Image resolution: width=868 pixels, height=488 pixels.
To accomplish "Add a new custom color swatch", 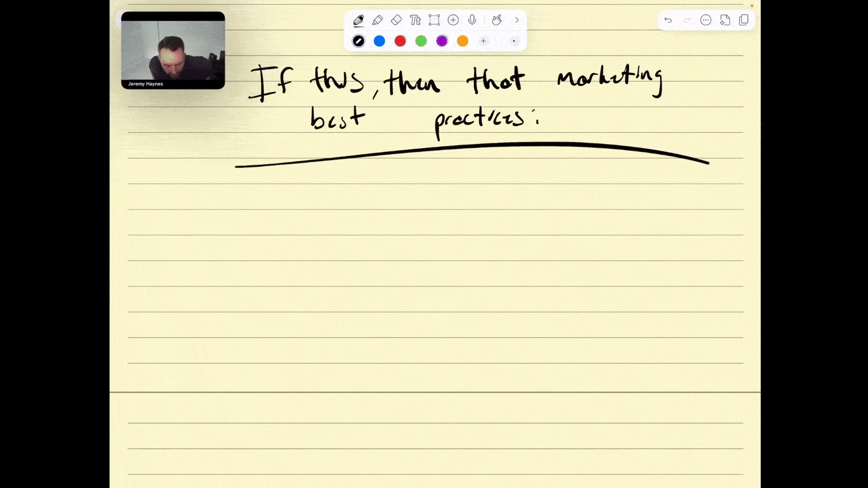I will tap(483, 41).
